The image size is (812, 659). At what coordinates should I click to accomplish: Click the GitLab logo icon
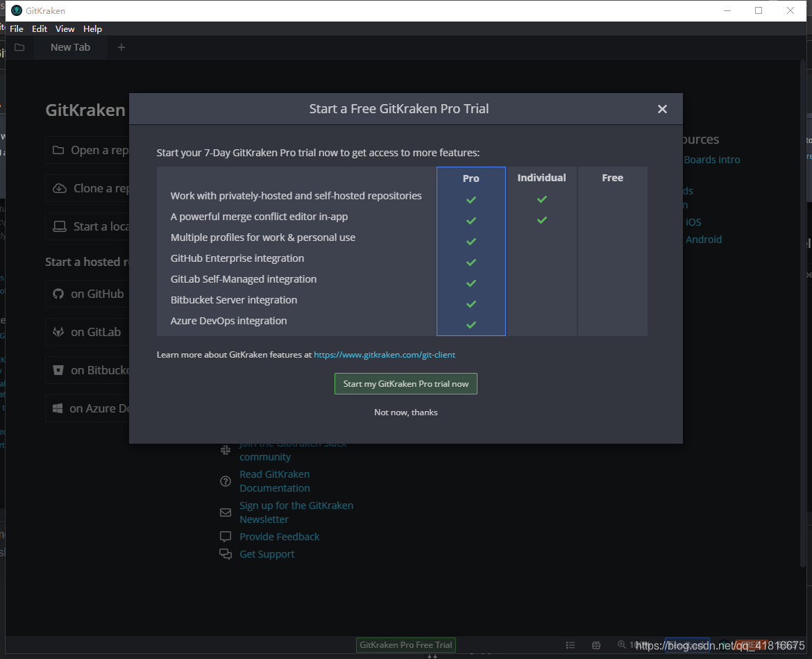click(x=58, y=332)
